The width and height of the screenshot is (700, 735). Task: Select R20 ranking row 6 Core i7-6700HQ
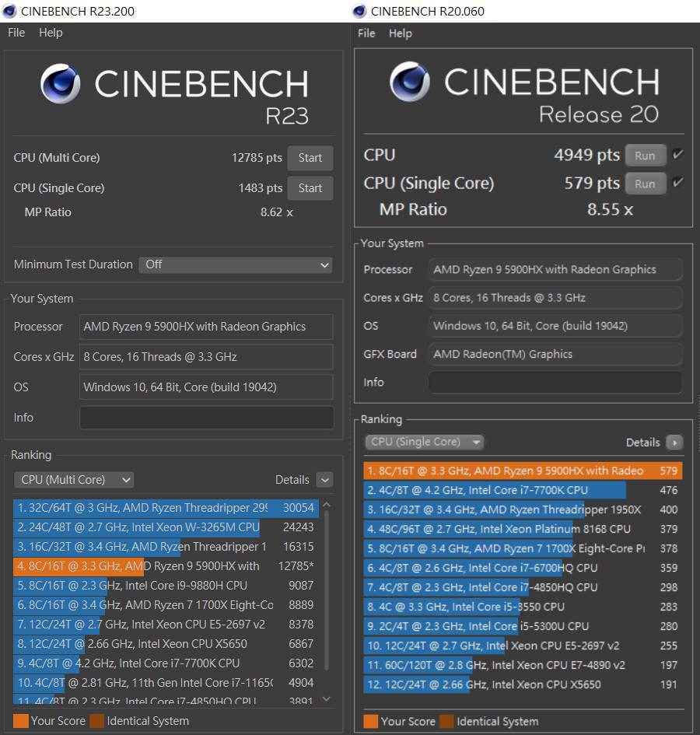[523, 568]
